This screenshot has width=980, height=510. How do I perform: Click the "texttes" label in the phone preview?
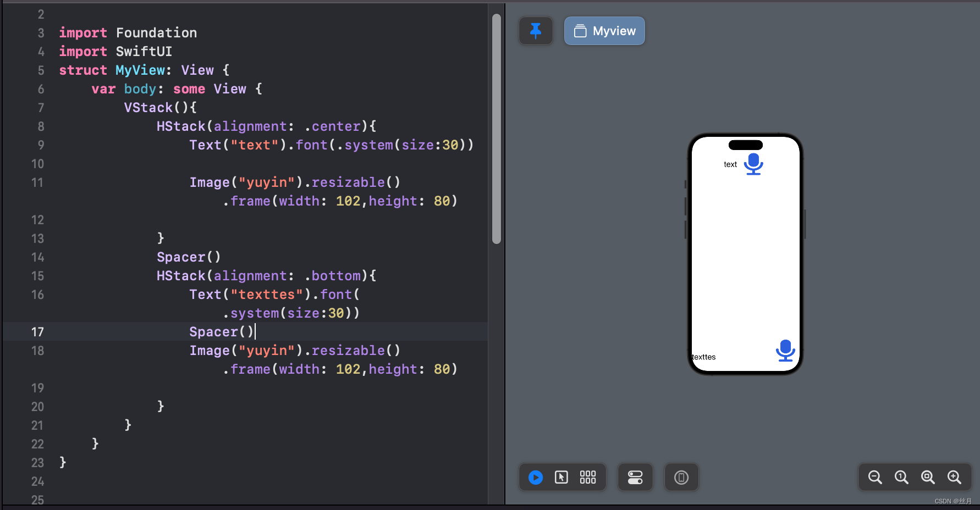pyautogui.click(x=704, y=357)
